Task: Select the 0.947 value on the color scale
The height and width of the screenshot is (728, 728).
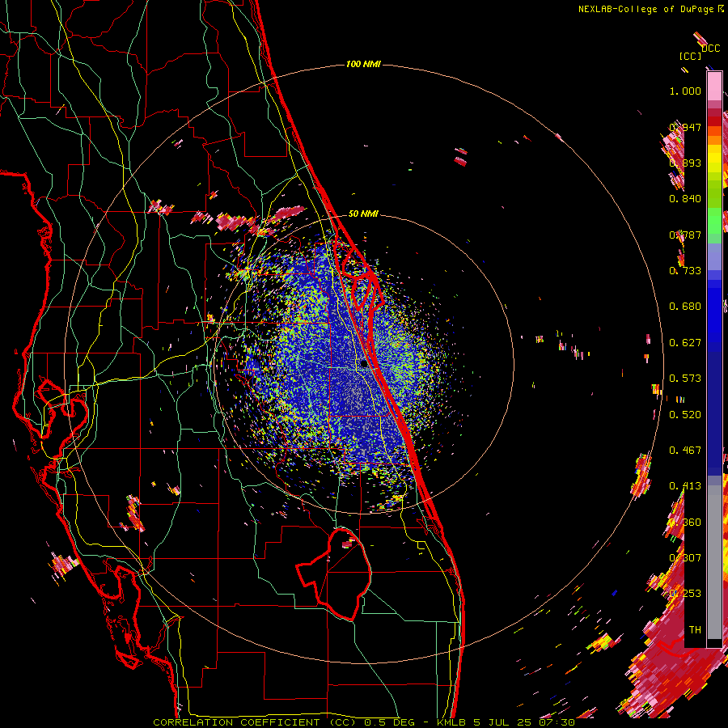Action: [685, 127]
